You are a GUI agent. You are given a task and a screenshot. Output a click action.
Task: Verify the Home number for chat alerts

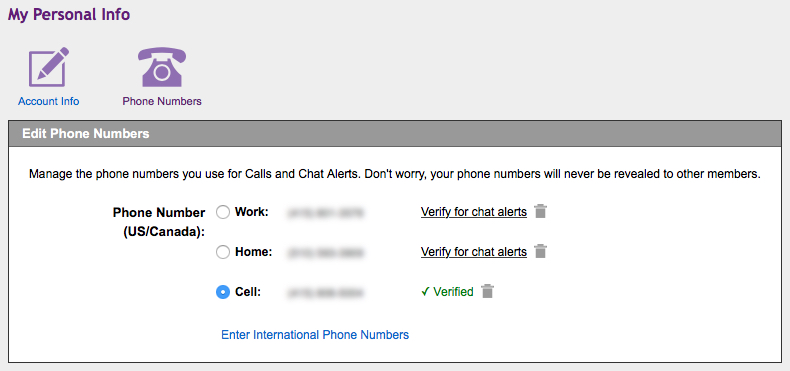[474, 252]
